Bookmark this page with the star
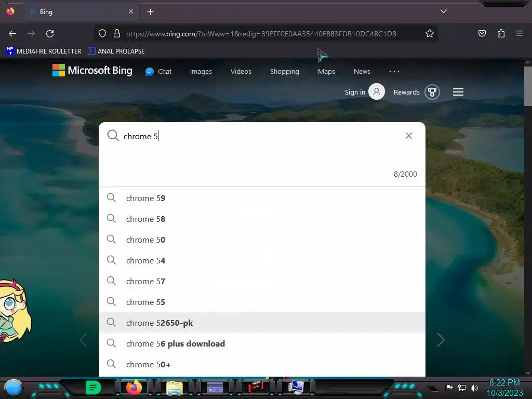 click(430, 34)
